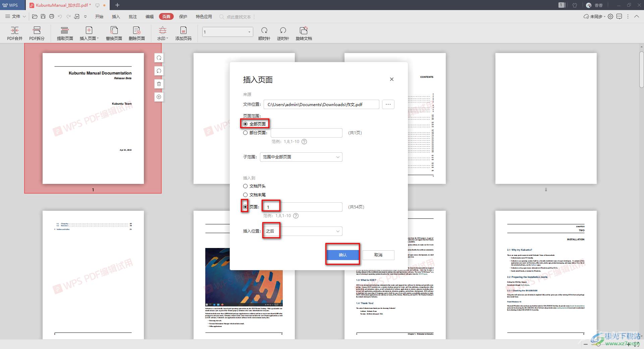
Task: Switch to the 批注 tab
Action: pyautogui.click(x=132, y=16)
